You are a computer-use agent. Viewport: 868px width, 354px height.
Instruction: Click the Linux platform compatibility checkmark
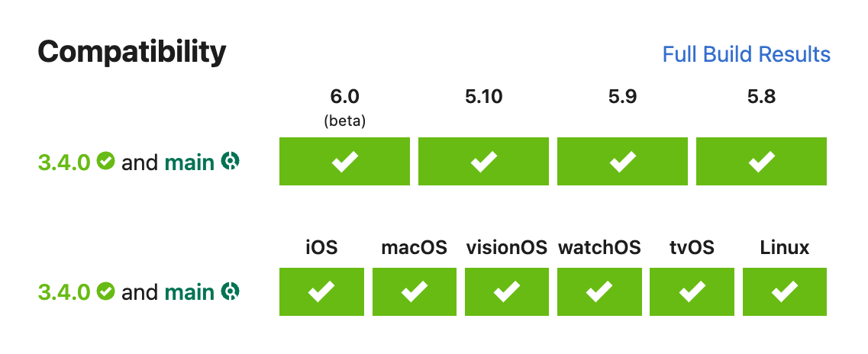pyautogui.click(x=784, y=291)
